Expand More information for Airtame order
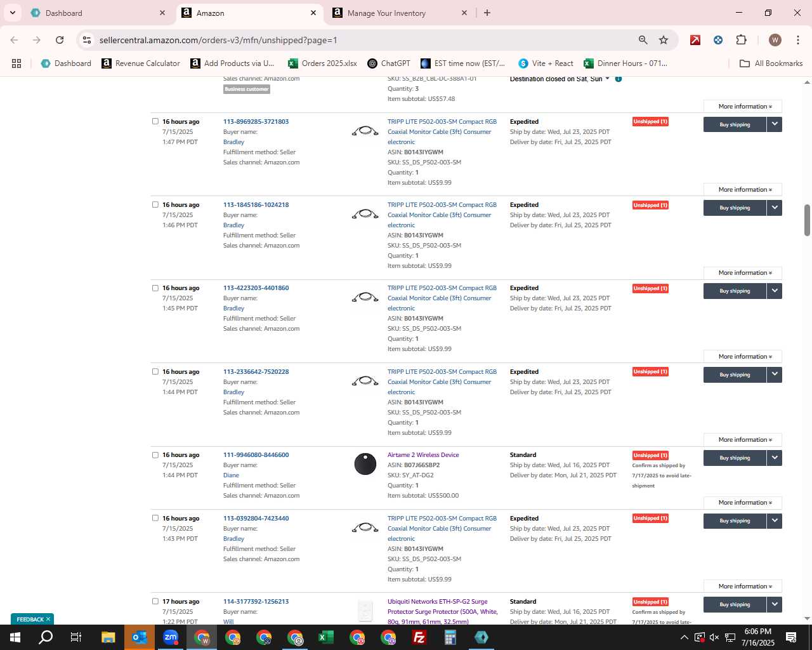 click(742, 503)
